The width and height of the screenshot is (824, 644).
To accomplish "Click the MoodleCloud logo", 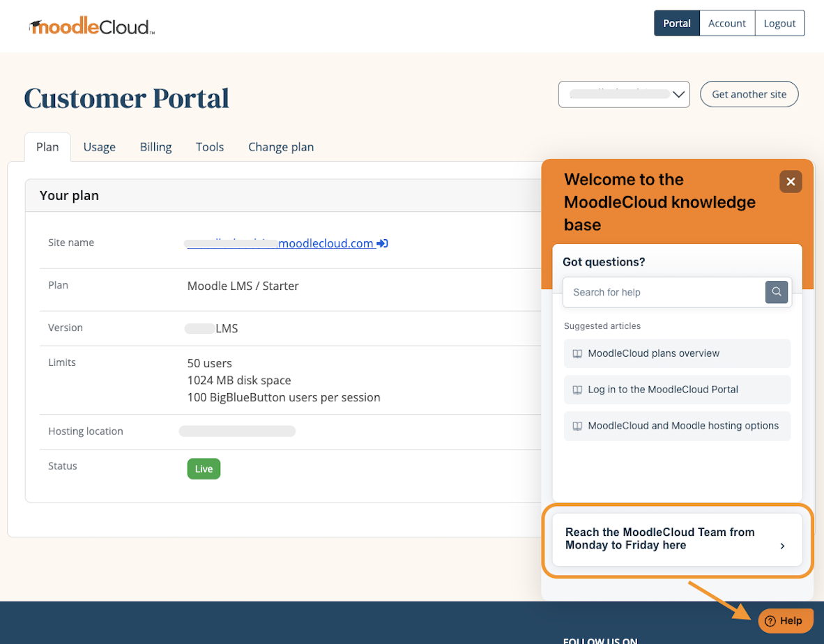I will [89, 24].
